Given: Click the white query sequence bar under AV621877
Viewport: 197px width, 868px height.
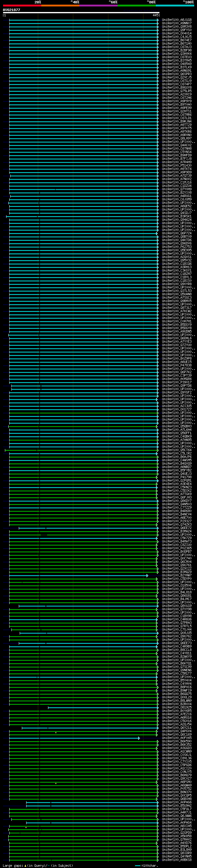Looking at the screenshot, I should point(81,13).
